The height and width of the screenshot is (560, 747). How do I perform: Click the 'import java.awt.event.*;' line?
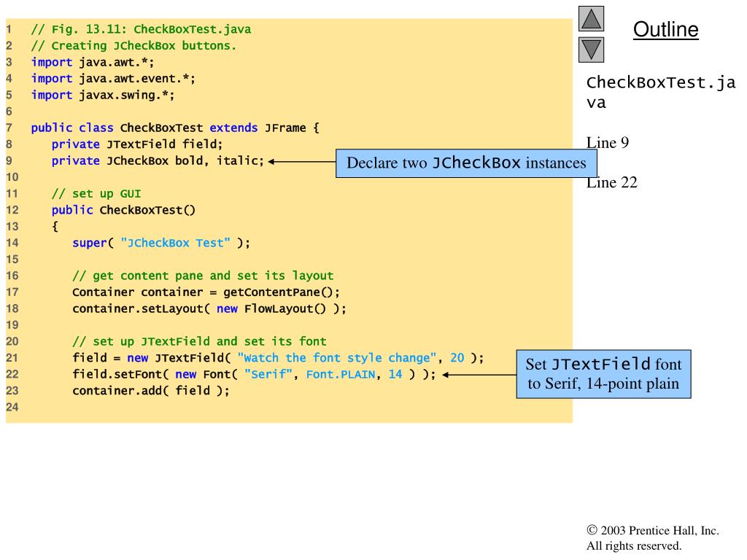[x=113, y=79]
